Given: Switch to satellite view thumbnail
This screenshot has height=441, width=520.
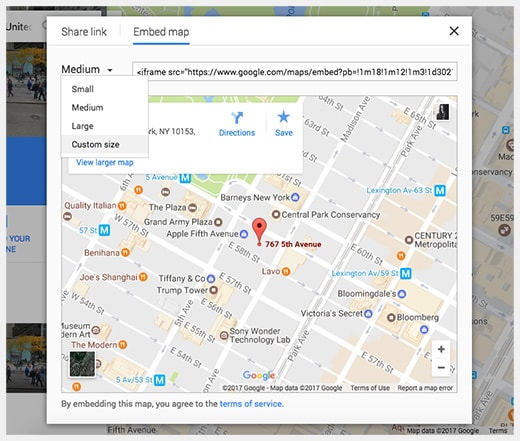Looking at the screenshot, I should pyautogui.click(x=82, y=364).
